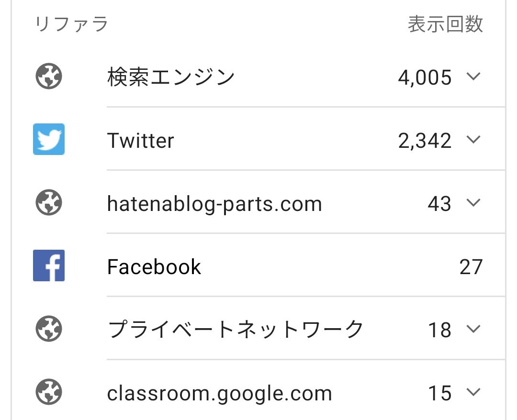
Task: Open the Twitter referrer label
Action: tap(141, 141)
